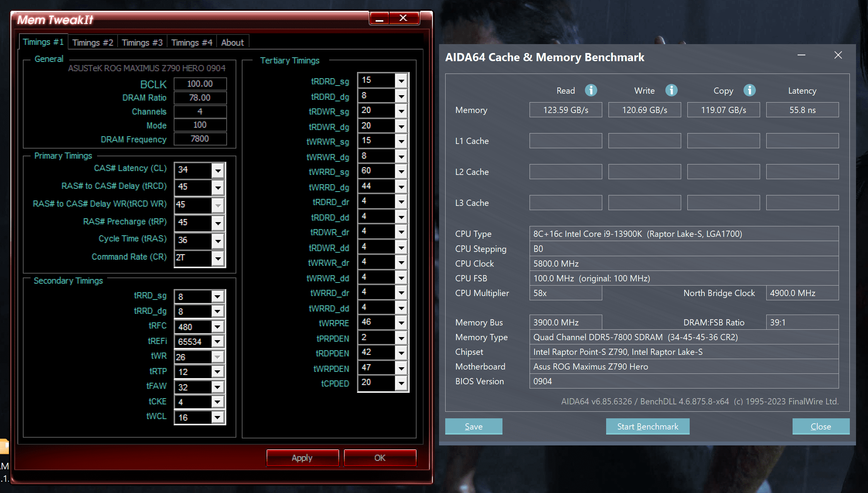
Task: Click the Read info icon in AIDA64
Action: [591, 90]
